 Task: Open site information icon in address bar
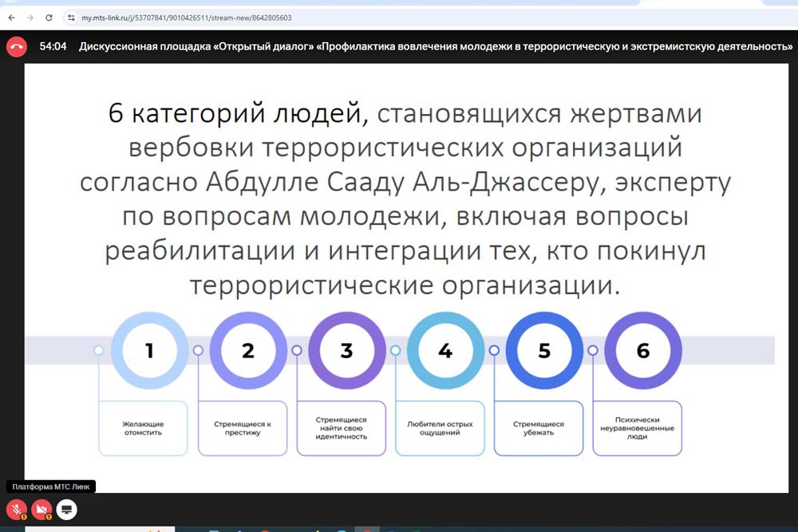click(70, 17)
